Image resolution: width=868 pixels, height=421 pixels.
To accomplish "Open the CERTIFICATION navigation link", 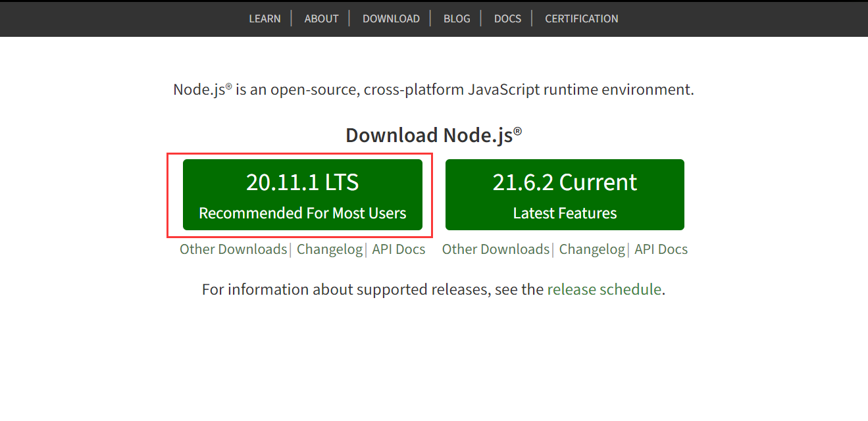I will click(x=582, y=18).
